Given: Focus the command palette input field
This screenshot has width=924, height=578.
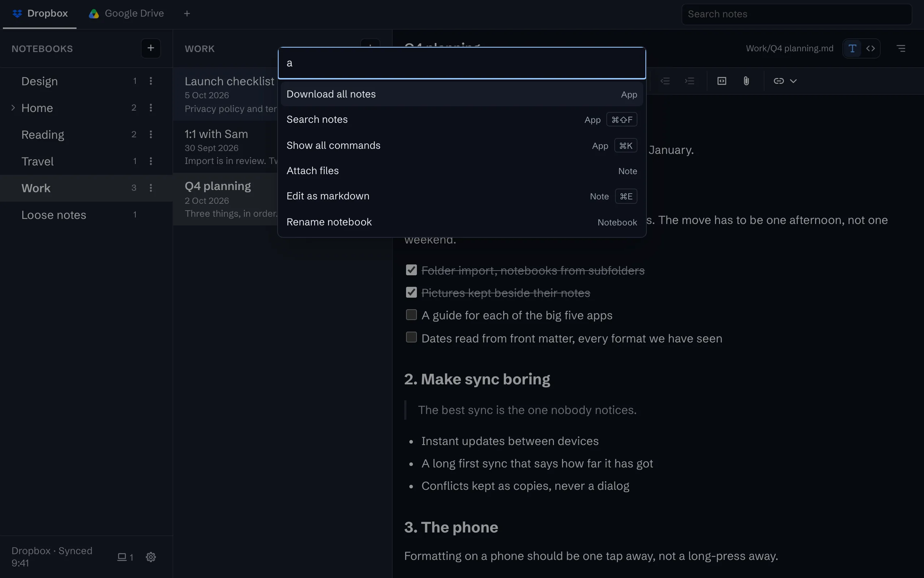Looking at the screenshot, I should (x=462, y=63).
